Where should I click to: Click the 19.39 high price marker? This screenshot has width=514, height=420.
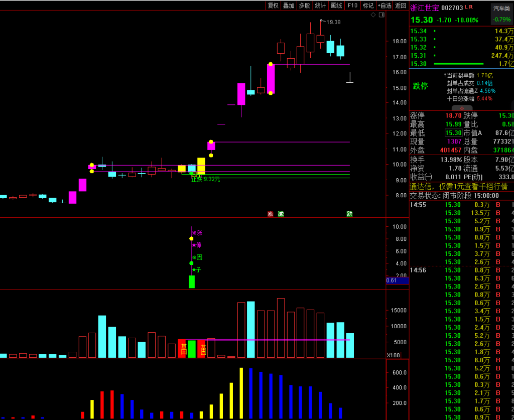coord(333,22)
